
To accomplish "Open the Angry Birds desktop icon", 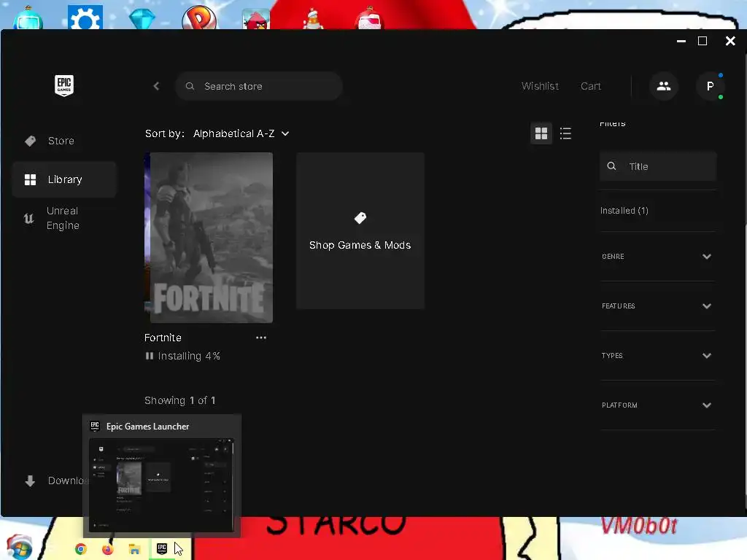I will [x=256, y=20].
